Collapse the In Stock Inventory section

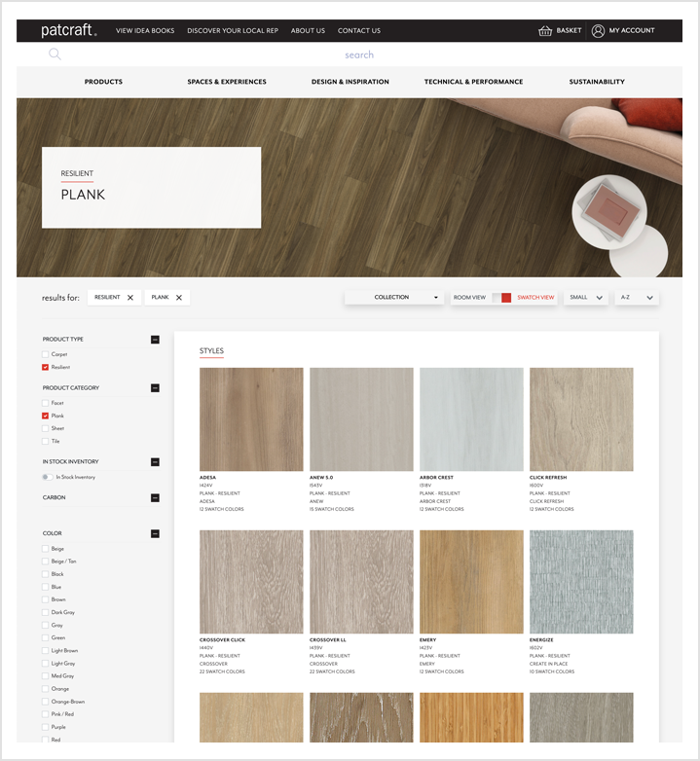tap(155, 462)
